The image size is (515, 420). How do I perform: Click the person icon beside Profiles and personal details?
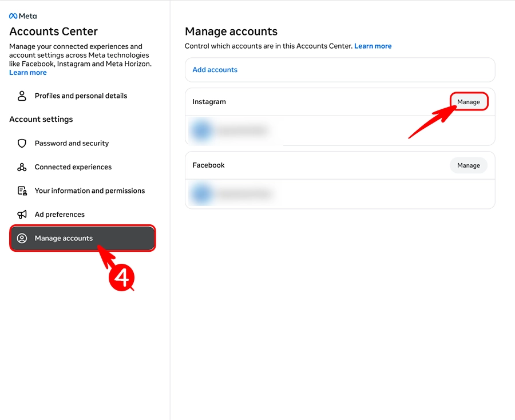click(x=22, y=96)
